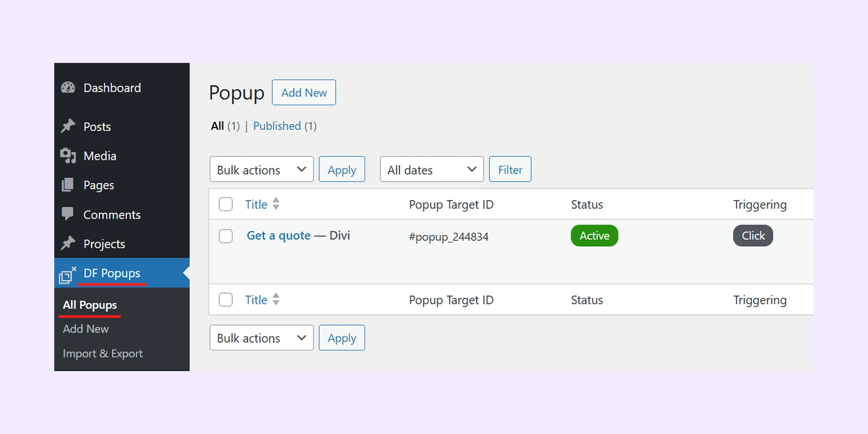Open the Get a quote popup link
This screenshot has width=868, height=434.
tap(278, 235)
